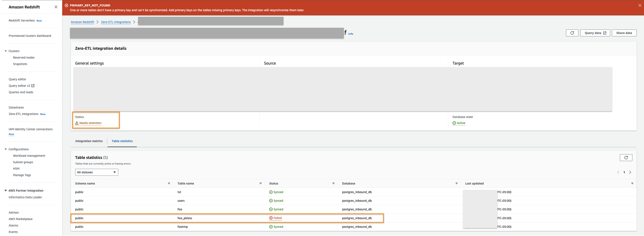The width and height of the screenshot is (644, 236).
Task: Collapse the AWS Partner Integration section
Action: (6, 191)
